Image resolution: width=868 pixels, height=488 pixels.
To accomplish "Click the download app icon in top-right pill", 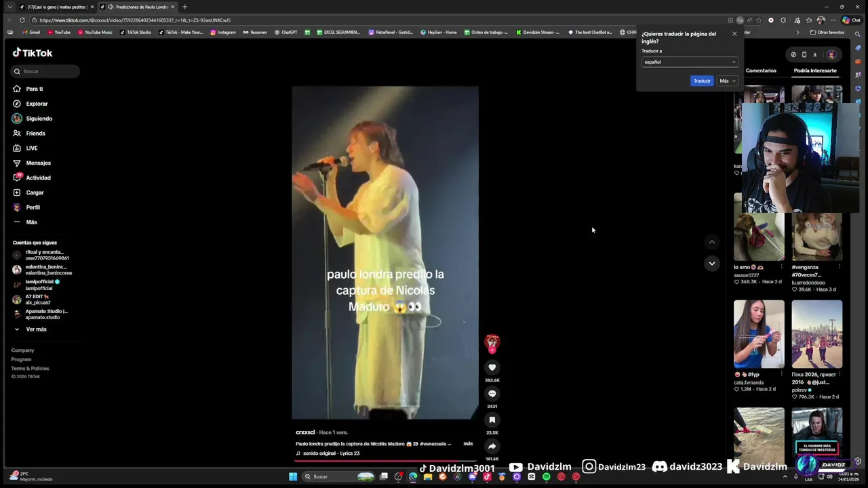I will (x=815, y=55).
